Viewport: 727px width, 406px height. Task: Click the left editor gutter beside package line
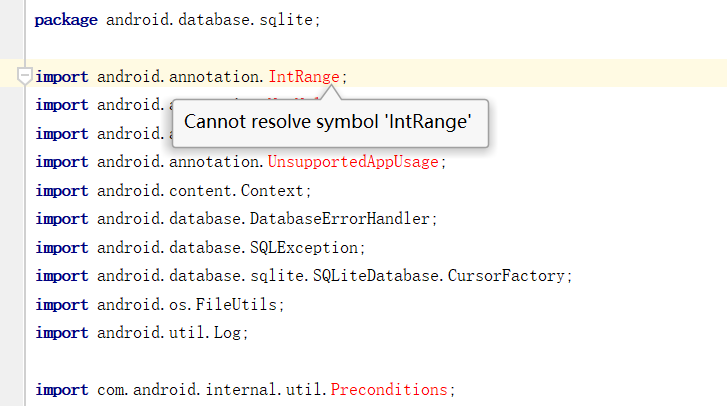pos(12,20)
